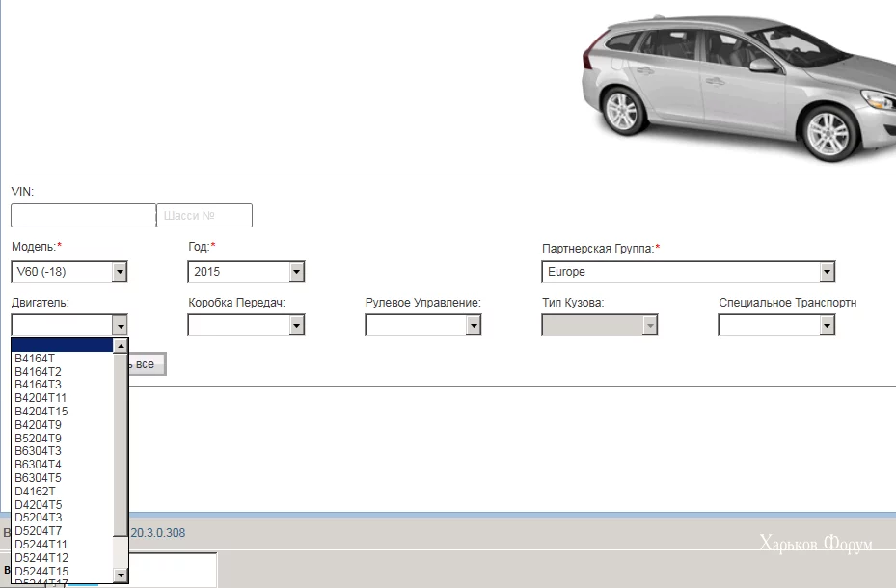Select engine D5244T15 from the list
Viewport: 896px width, 588px height.
pos(63,571)
